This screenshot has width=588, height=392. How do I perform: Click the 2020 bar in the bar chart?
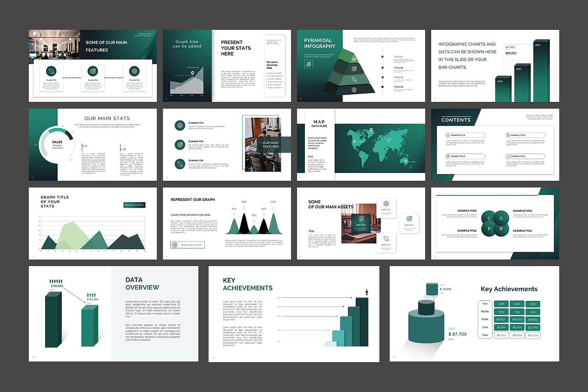click(503, 89)
